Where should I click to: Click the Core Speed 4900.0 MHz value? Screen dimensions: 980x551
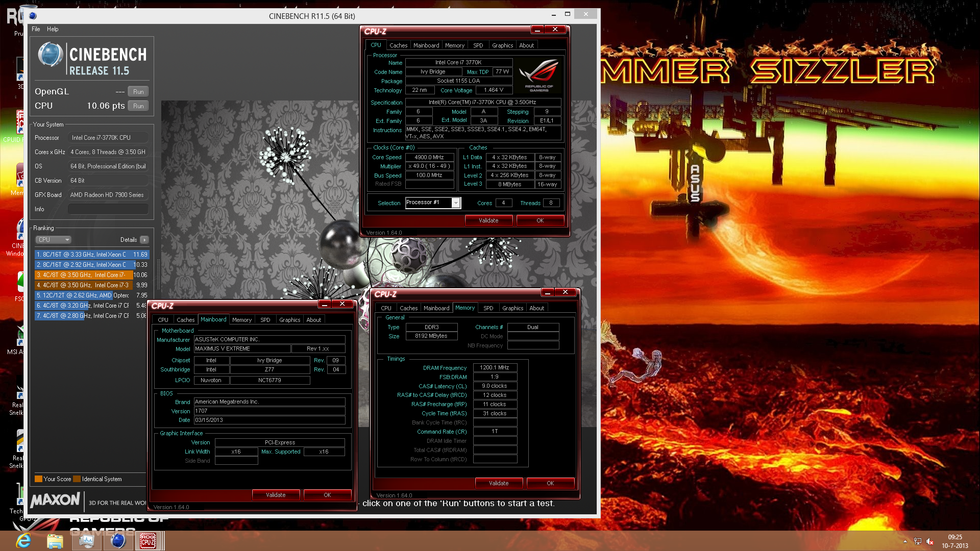429,157
